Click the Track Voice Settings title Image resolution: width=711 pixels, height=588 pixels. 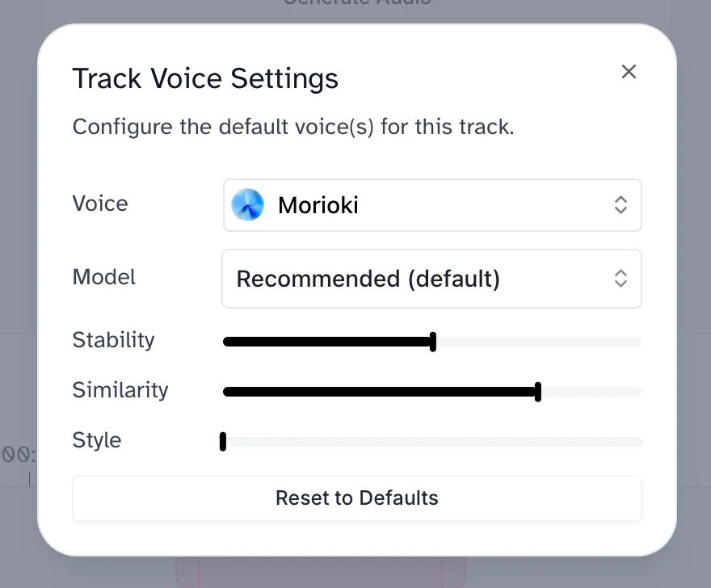click(x=205, y=79)
